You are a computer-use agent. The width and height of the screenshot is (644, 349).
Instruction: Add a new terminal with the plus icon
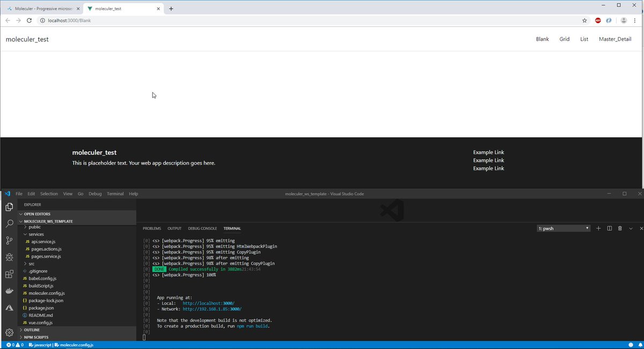(x=598, y=228)
